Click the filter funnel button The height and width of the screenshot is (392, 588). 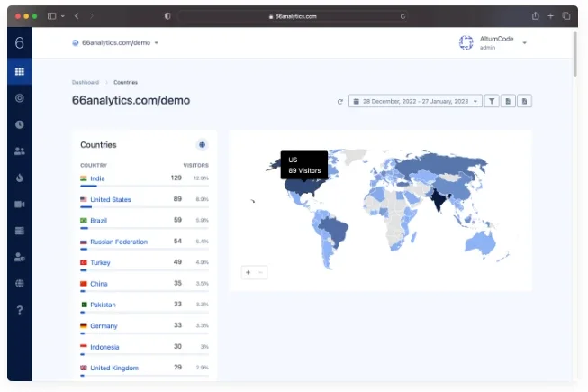pyautogui.click(x=492, y=101)
